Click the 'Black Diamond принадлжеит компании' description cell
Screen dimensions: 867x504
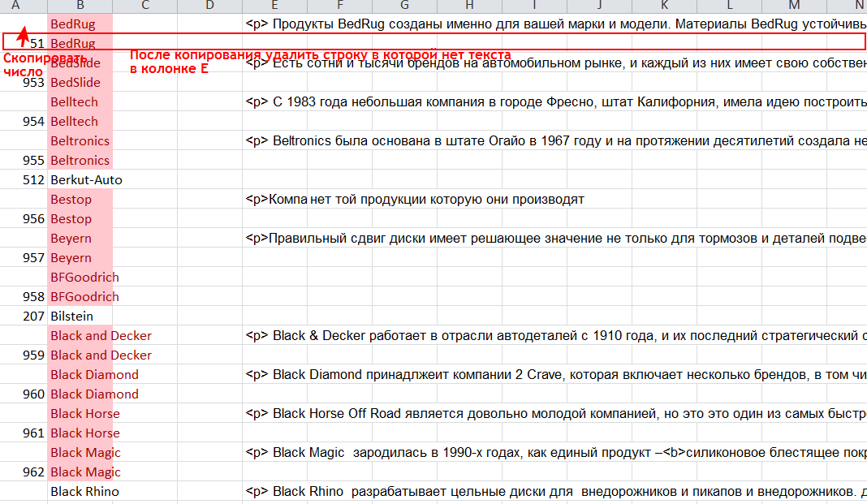554,375
